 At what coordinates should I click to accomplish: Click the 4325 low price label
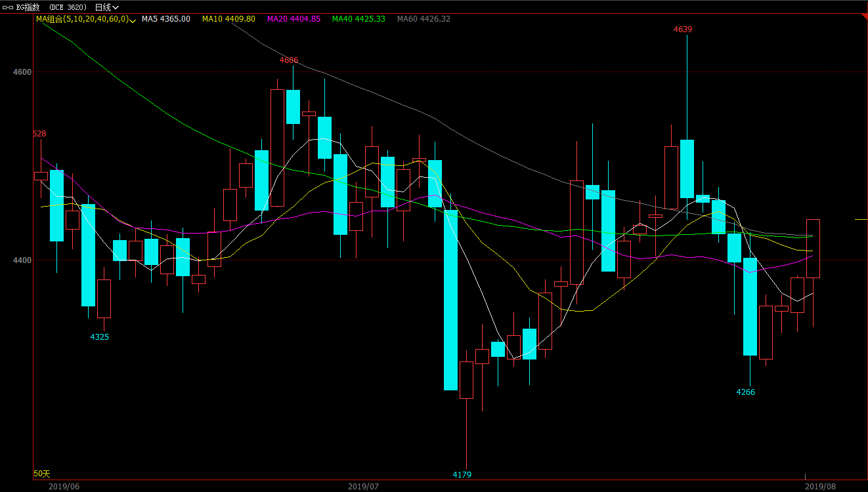pos(100,337)
